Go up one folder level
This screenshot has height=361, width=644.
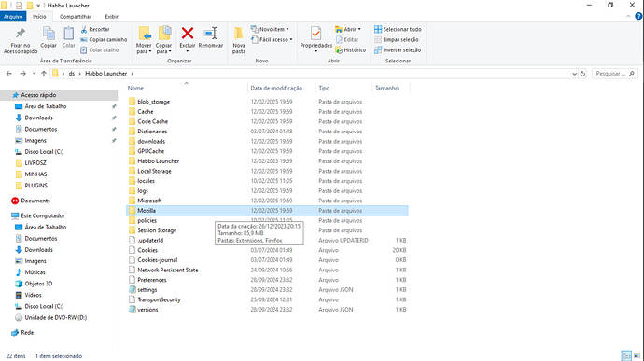[x=44, y=74]
